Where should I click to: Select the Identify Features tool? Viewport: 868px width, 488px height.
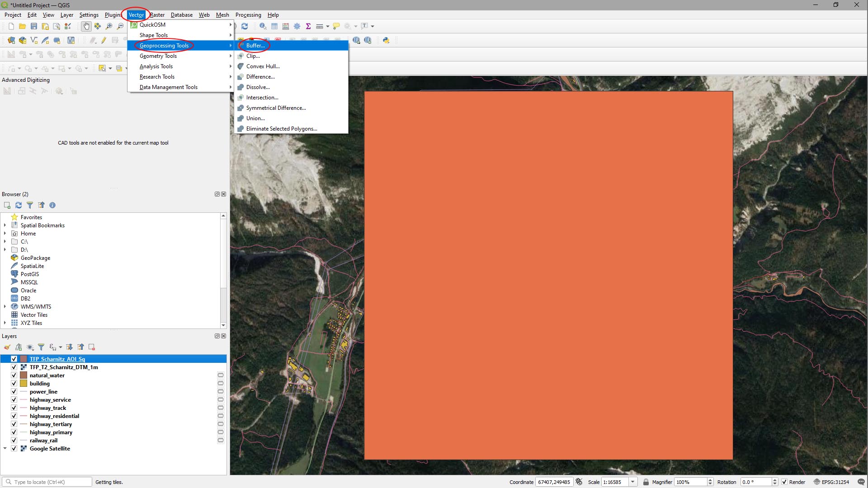[x=263, y=26]
